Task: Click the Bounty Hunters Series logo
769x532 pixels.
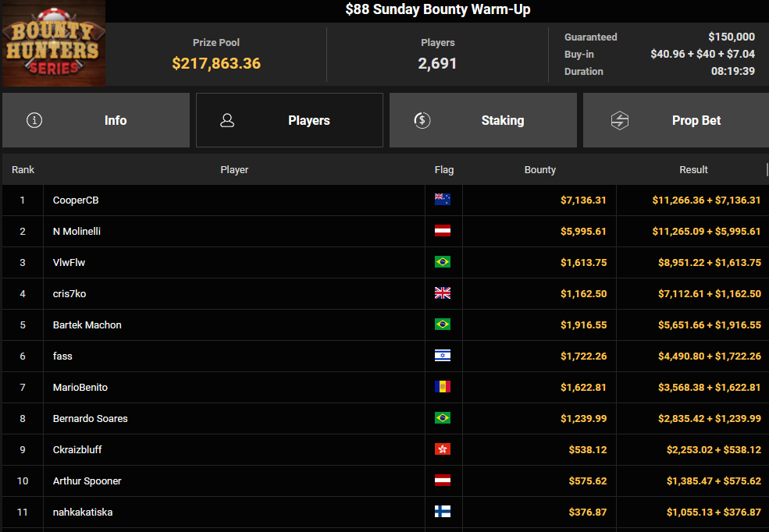Action: 53,44
